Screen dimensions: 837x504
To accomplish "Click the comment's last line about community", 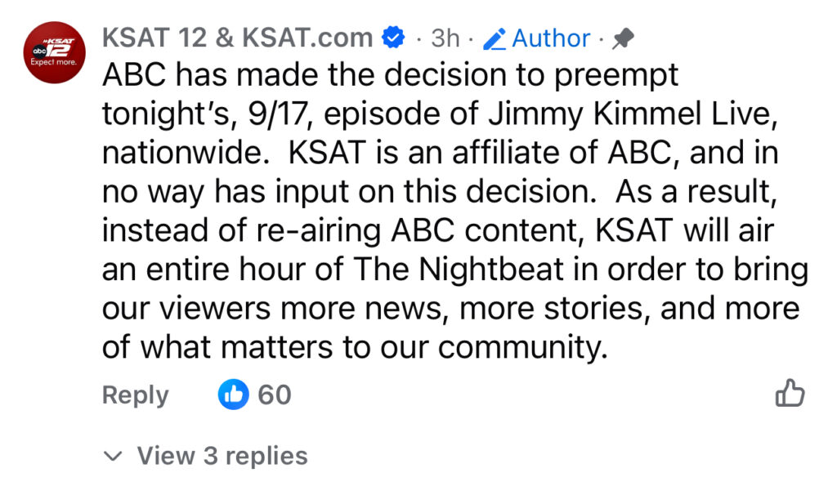I will (356, 347).
